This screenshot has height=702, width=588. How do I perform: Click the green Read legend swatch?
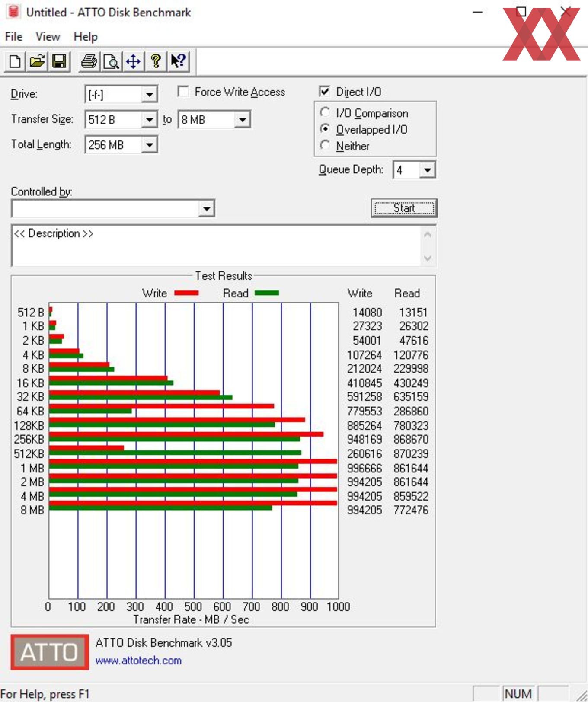(267, 293)
